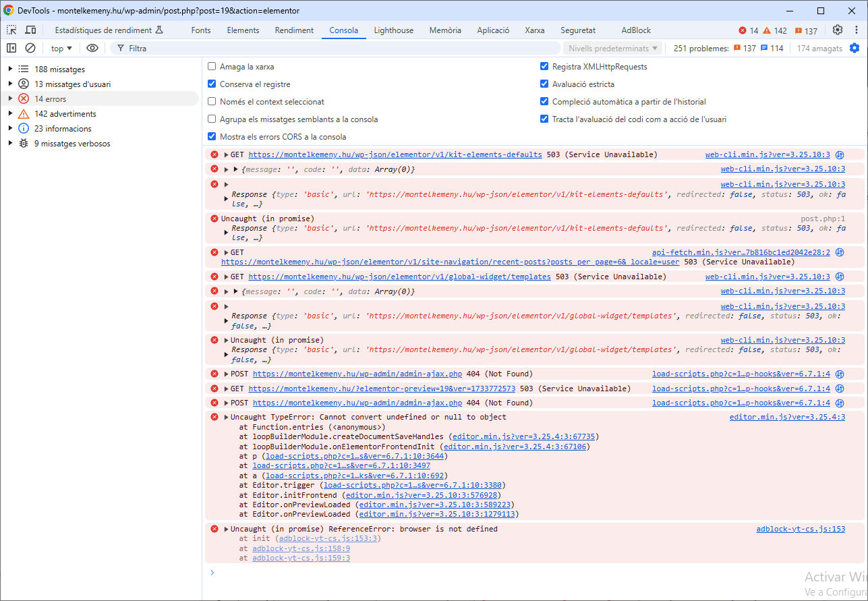Enable the Amaga la xarxa checkbox

pos(212,67)
